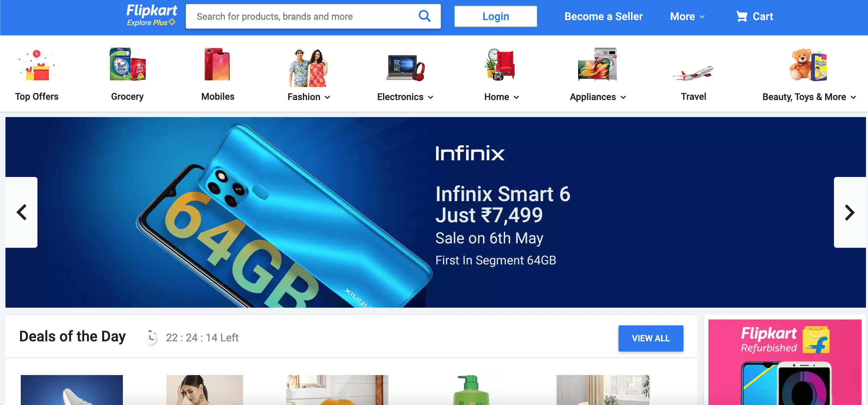Open the Top Offers gift icon
Screen dimensions: 868x405
pyautogui.click(x=37, y=65)
